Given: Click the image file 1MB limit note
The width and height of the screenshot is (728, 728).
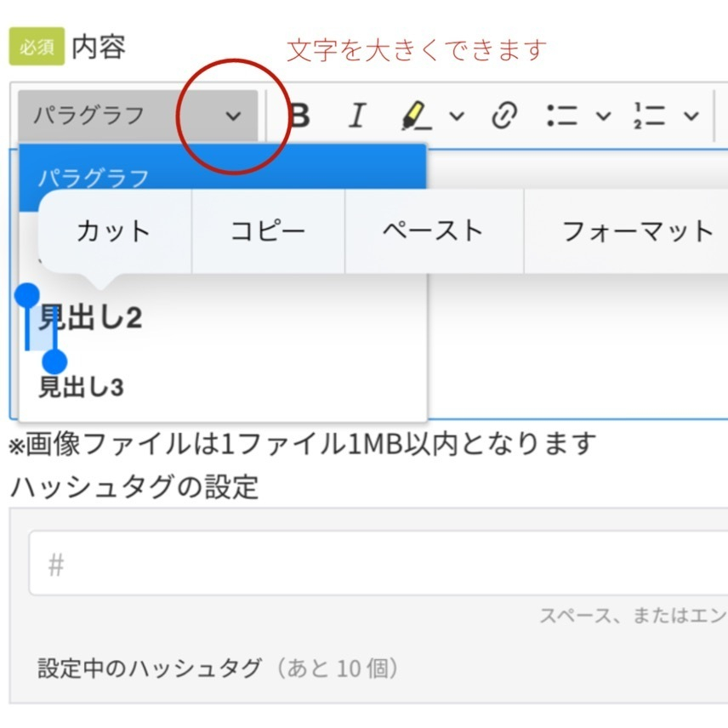Looking at the screenshot, I should pos(303,443).
